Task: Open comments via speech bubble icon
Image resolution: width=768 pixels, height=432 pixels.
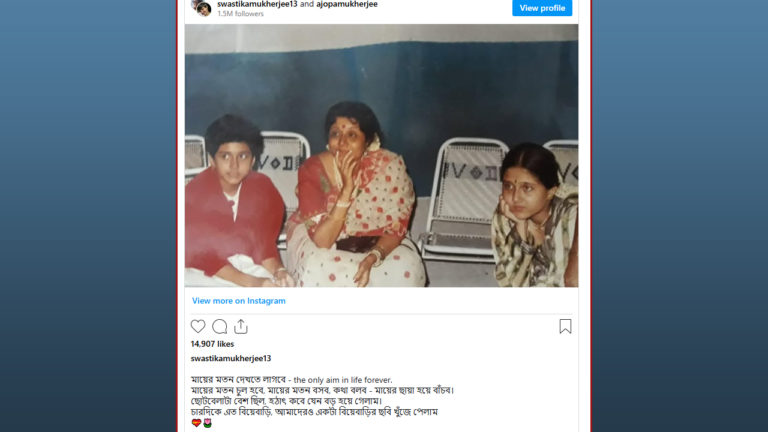Action: (219, 326)
